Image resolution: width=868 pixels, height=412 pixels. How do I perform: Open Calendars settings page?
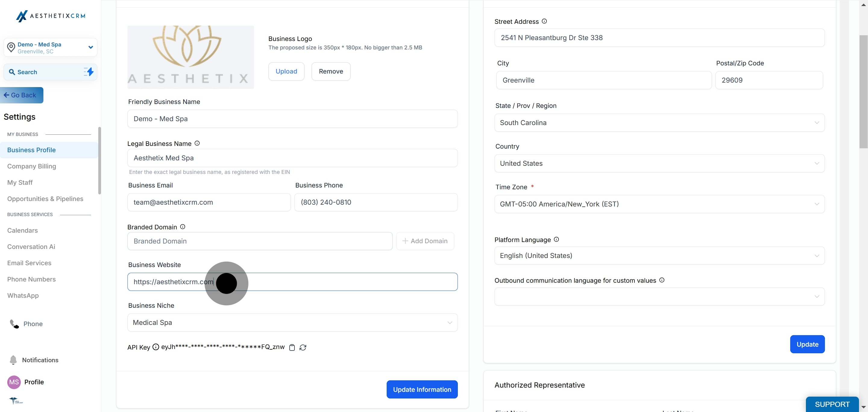(x=23, y=231)
